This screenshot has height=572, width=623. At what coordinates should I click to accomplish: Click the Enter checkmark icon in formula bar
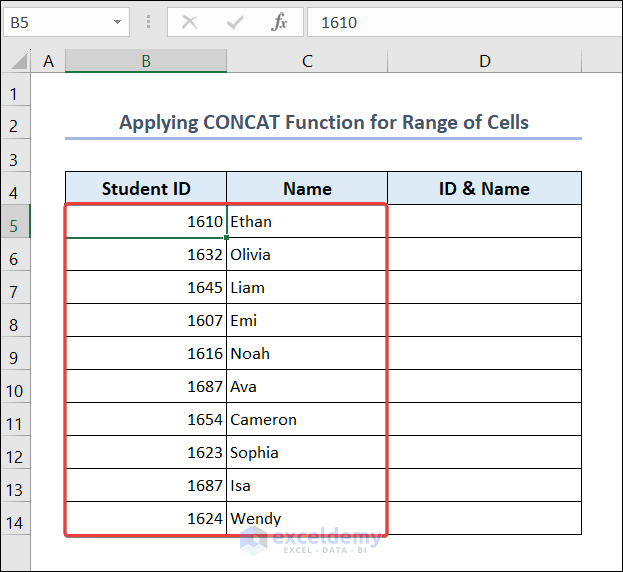point(236,22)
